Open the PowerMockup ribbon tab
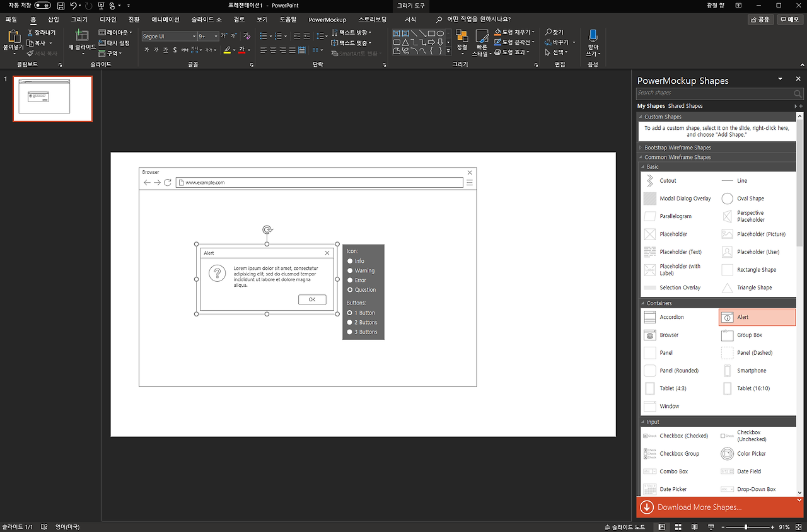807x532 pixels. [x=327, y=20]
